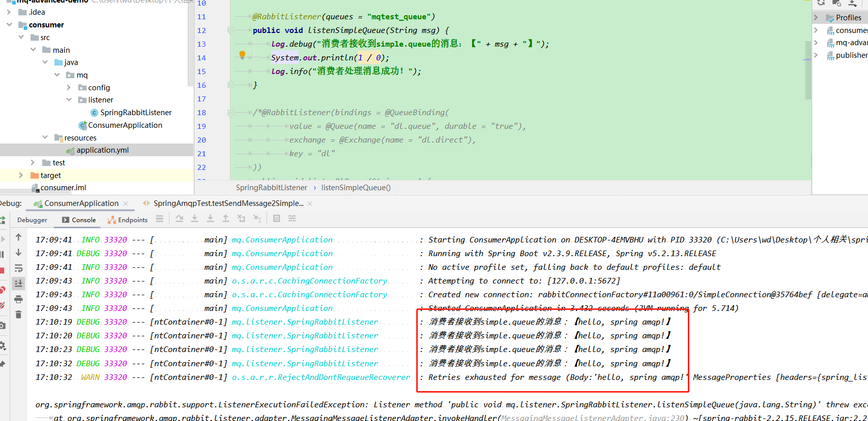Place cursor on System.out.println(1 / 0) line
Viewport: 868px width, 421px height.
click(x=330, y=58)
